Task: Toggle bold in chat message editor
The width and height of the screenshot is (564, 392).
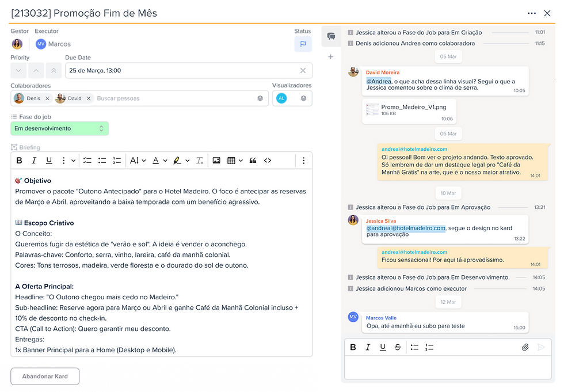Action: 353,347
